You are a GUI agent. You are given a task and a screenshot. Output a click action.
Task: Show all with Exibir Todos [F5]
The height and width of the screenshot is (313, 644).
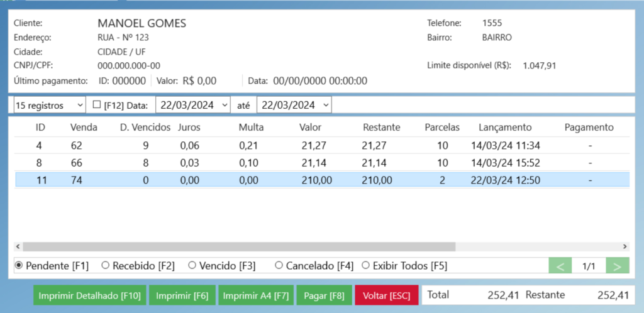point(367,266)
